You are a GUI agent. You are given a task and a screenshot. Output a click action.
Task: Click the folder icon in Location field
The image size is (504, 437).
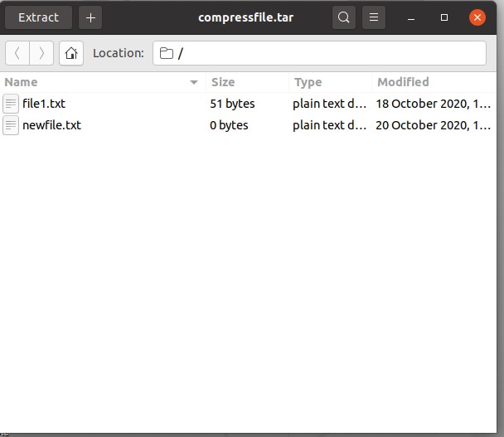[167, 53]
